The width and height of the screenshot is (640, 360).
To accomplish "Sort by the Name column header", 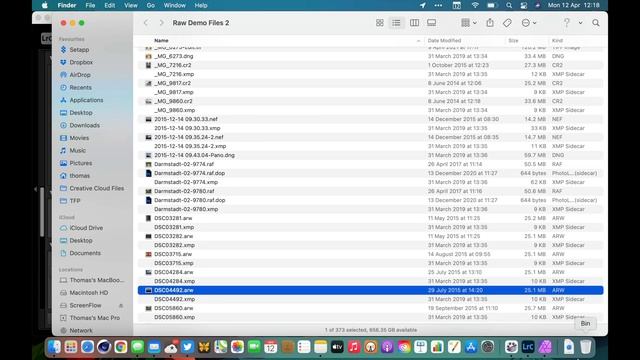I will tap(162, 40).
